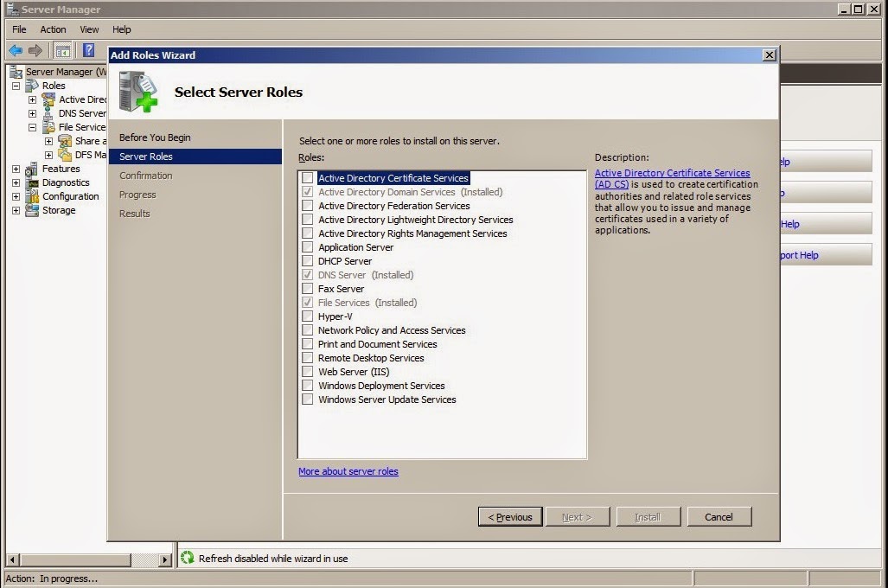The image size is (888, 588).
Task: Collapse the Roles tree node
Action: coord(16,86)
